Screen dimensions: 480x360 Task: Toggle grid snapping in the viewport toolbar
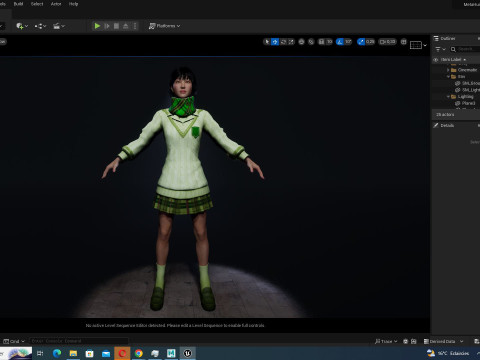coord(321,42)
